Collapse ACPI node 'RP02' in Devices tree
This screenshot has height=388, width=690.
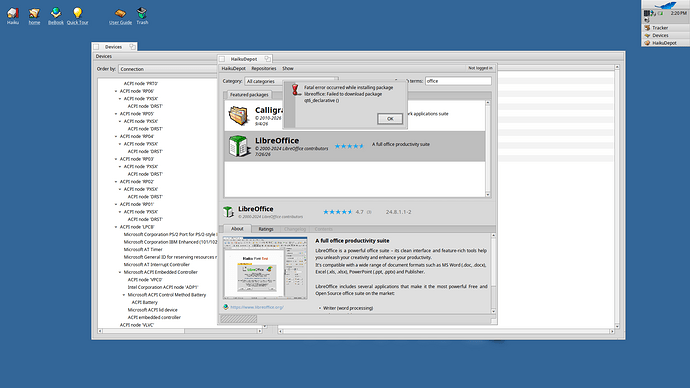click(x=116, y=182)
